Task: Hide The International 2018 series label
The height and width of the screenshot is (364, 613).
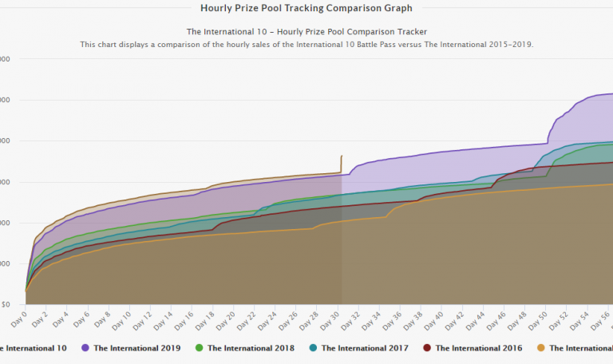Action: (250, 348)
